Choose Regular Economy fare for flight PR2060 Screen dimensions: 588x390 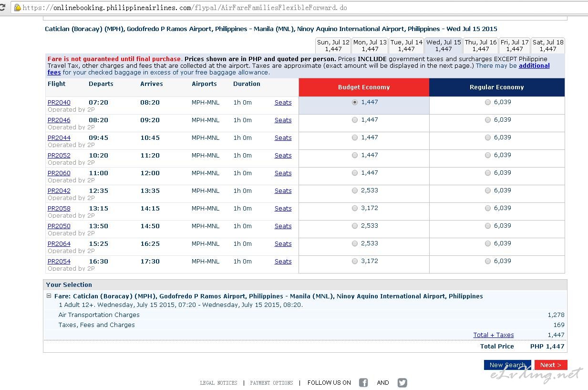tap(488, 173)
